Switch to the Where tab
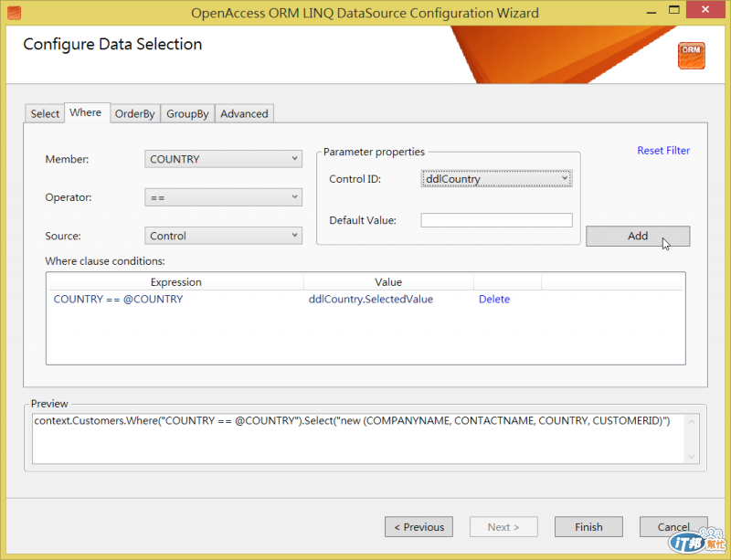Viewport: 731px width, 560px height. point(86,112)
